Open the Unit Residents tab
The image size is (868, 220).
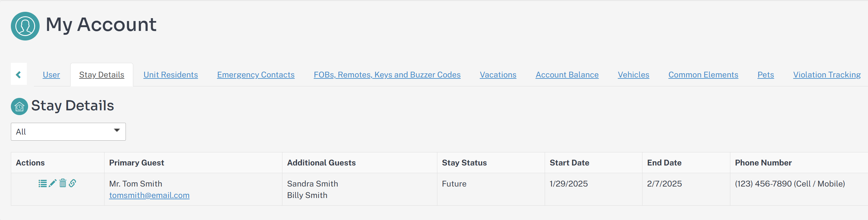pyautogui.click(x=171, y=75)
